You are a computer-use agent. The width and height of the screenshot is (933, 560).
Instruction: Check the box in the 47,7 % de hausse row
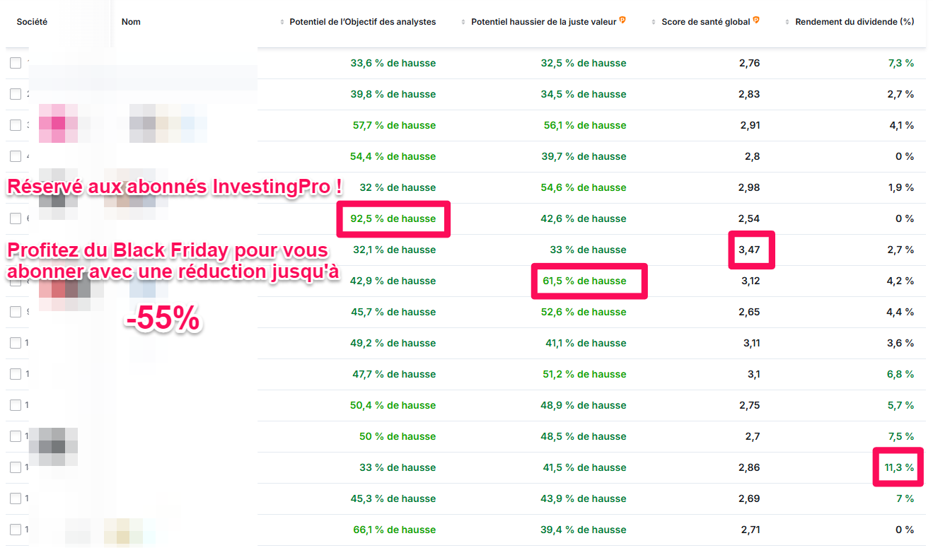[16, 374]
